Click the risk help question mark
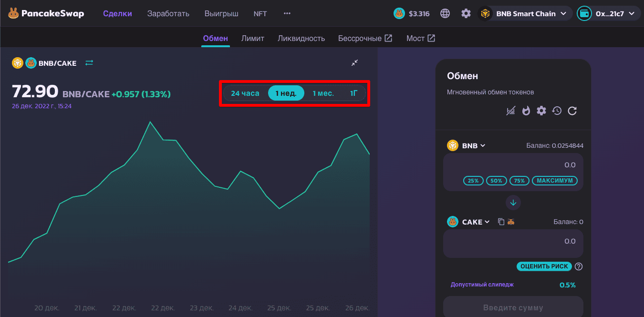The height and width of the screenshot is (317, 644). click(579, 266)
